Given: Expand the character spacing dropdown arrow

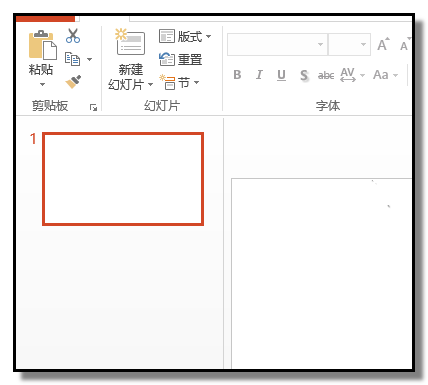Looking at the screenshot, I should pos(363,76).
